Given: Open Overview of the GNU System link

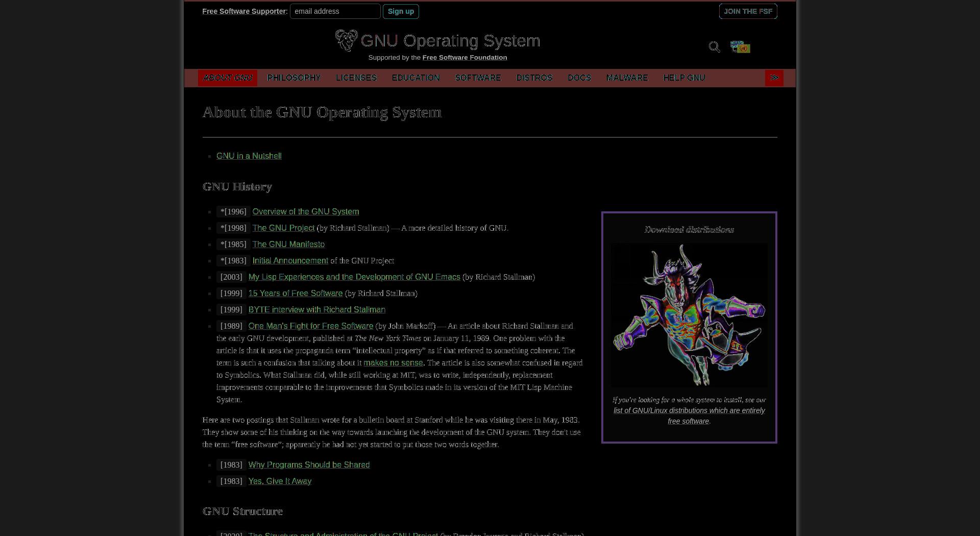Looking at the screenshot, I should point(306,212).
